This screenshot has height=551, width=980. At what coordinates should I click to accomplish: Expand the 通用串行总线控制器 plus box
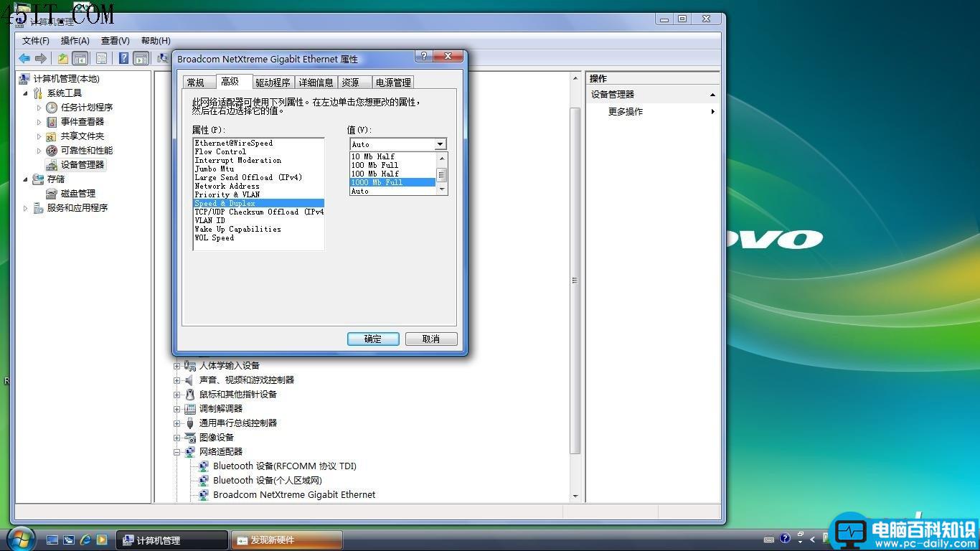coord(176,423)
